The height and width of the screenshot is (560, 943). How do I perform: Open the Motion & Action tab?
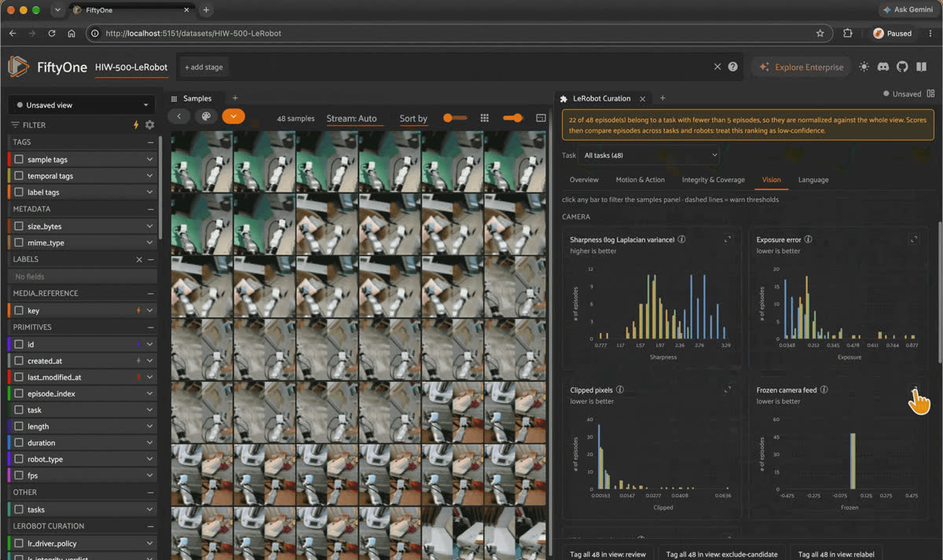click(640, 180)
